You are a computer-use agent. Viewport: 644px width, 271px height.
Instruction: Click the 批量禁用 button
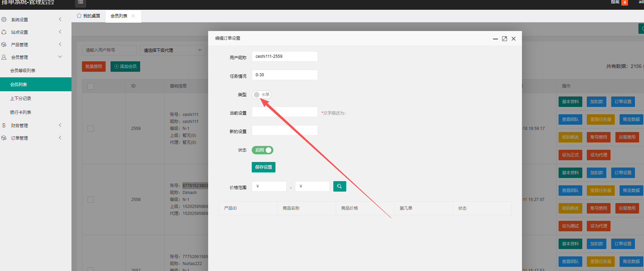(94, 67)
